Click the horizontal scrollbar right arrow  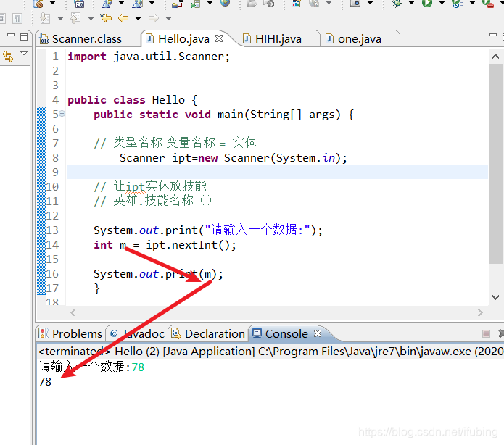click(x=480, y=312)
